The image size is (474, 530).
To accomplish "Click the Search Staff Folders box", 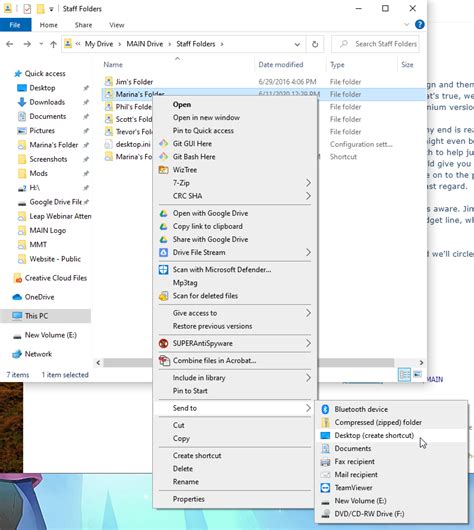I will [x=375, y=44].
